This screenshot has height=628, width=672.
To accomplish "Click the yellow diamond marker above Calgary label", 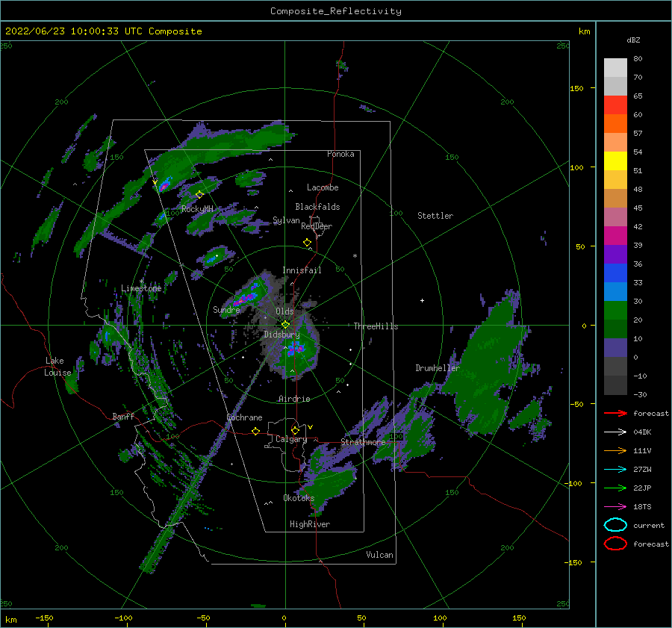I will click(295, 430).
